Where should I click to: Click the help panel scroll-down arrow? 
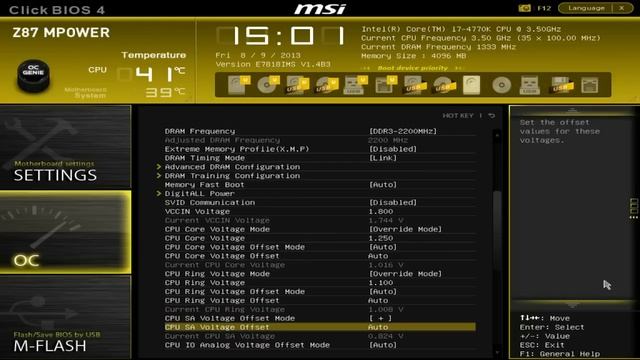click(x=572, y=305)
